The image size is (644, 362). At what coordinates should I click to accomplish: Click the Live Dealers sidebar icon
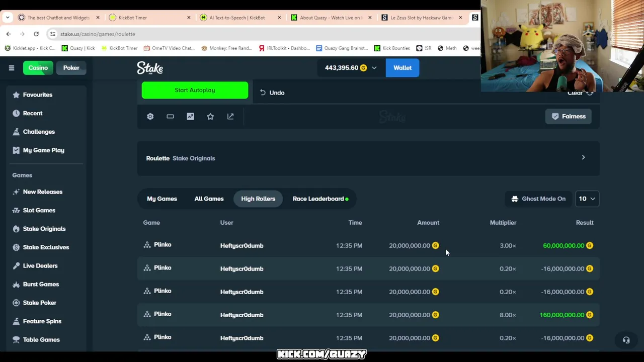point(16,266)
